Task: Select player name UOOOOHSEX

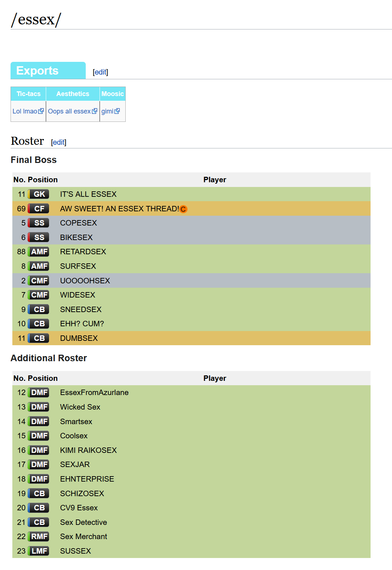Action: 85,281
